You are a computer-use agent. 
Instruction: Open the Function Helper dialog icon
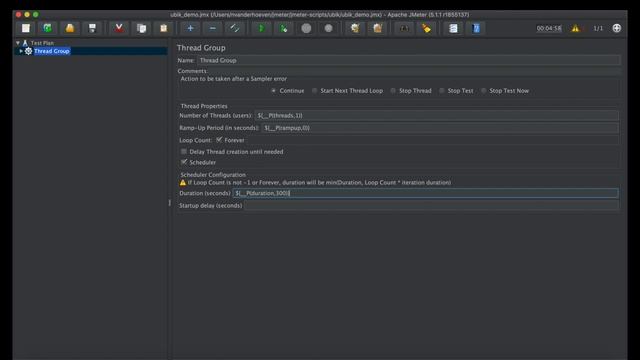453,28
